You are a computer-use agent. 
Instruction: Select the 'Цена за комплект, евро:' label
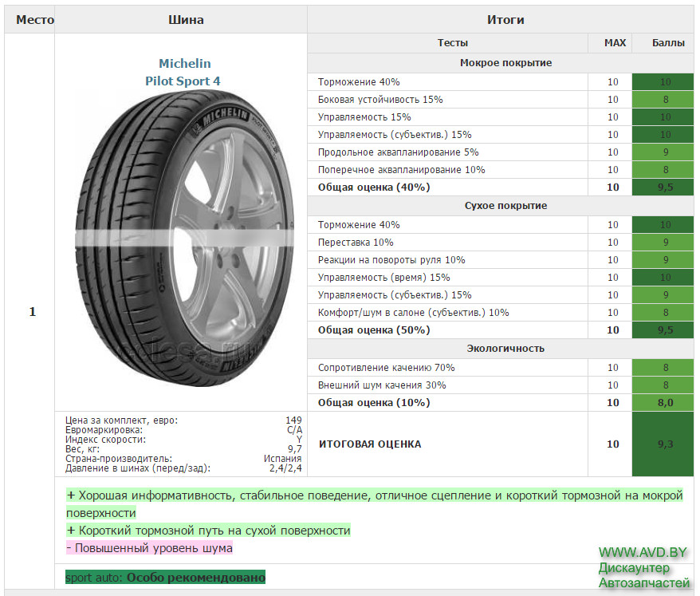tap(121, 420)
